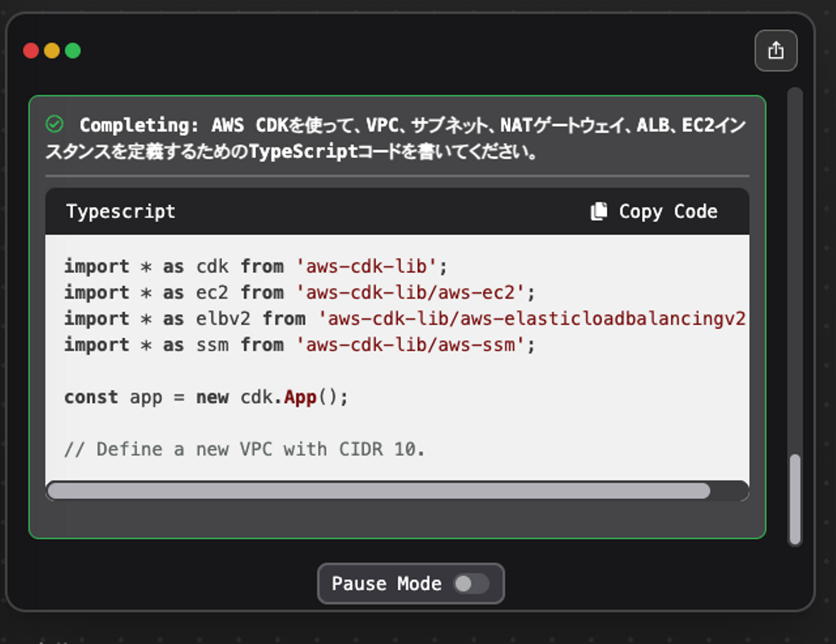Click the clipboard icon beside Copy Code
The image size is (836, 644).
pyautogui.click(x=599, y=211)
